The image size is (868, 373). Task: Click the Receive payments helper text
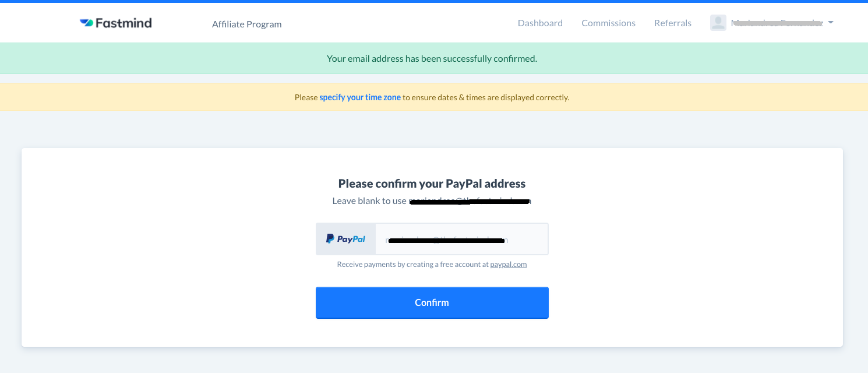412,265
